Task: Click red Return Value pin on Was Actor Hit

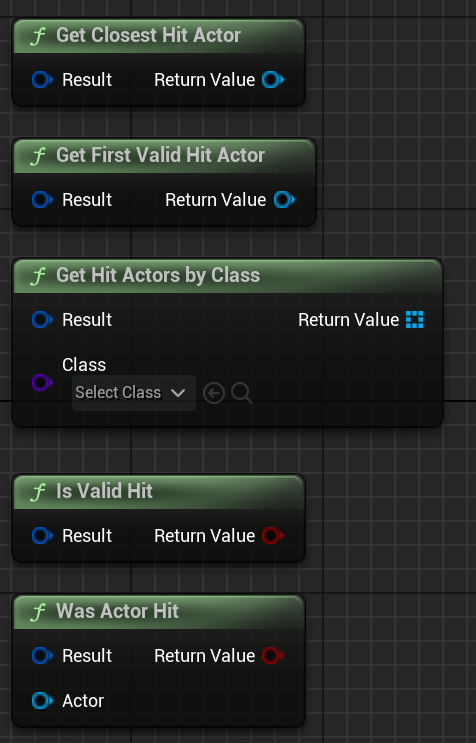Action: (x=273, y=656)
